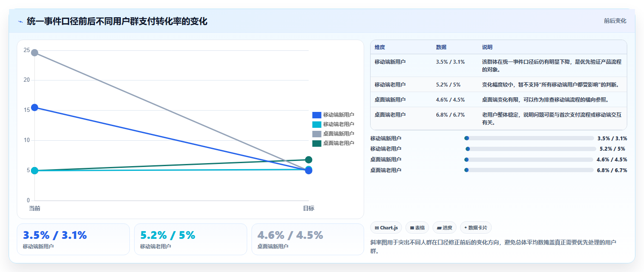Viewport: 644px width, 272px height.
Task: Select the 数据卡片 tag
Action: pos(476,228)
